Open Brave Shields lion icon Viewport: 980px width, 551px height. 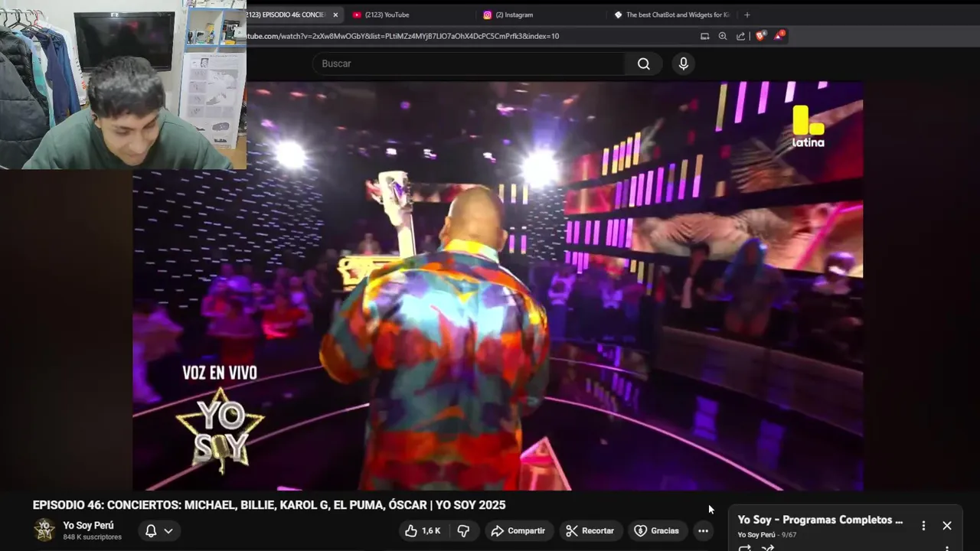760,36
